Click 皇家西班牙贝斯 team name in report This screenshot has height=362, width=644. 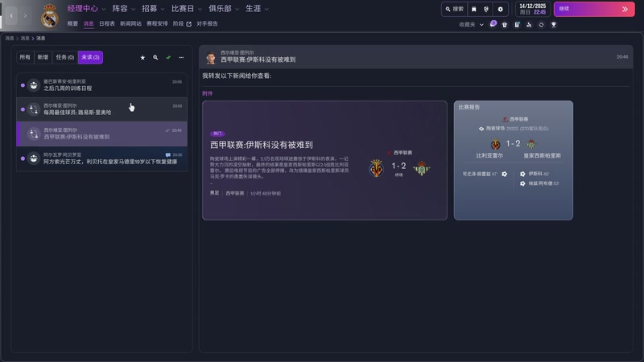(x=542, y=155)
